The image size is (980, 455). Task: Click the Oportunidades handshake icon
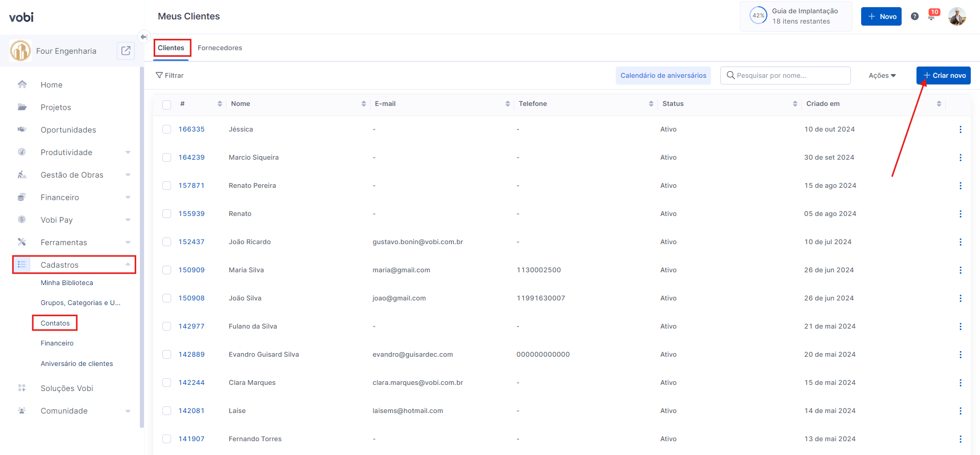point(22,129)
